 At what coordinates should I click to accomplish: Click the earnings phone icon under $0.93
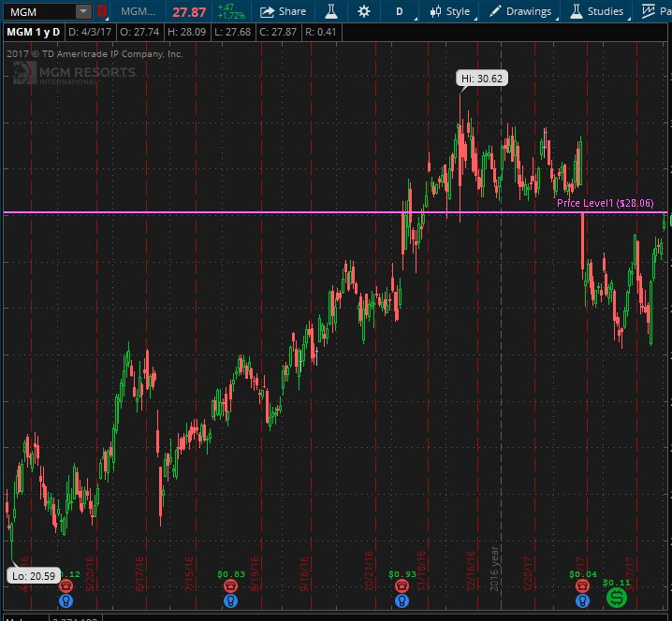(402, 585)
